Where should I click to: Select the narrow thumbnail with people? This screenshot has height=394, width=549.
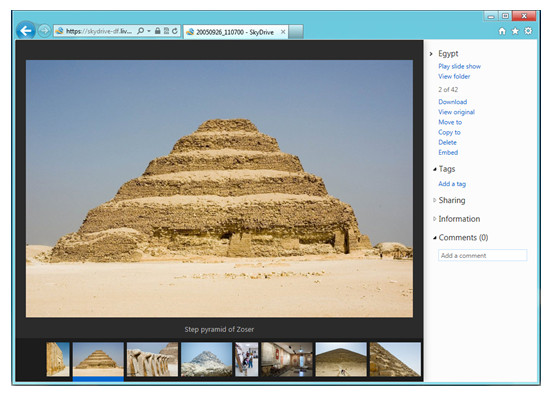[x=246, y=359]
